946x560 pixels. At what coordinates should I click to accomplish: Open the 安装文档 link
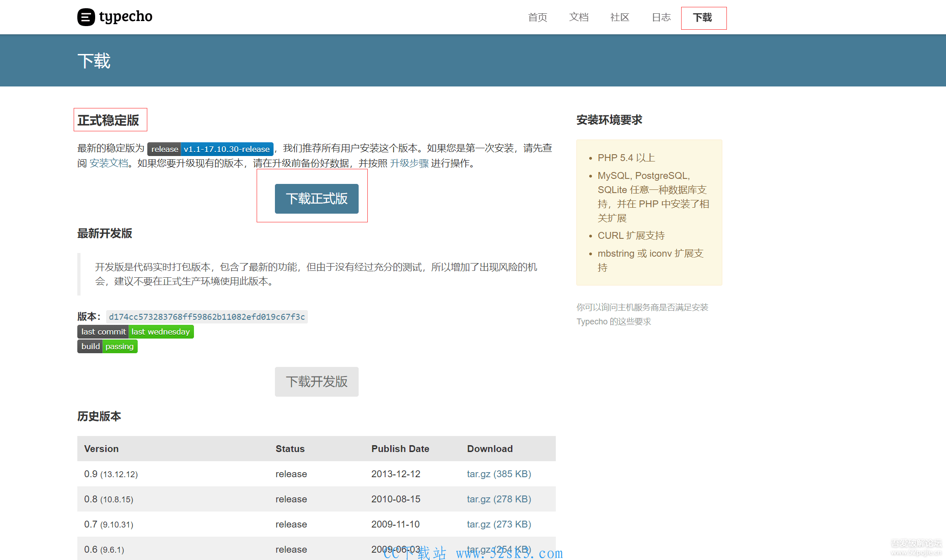coord(109,163)
